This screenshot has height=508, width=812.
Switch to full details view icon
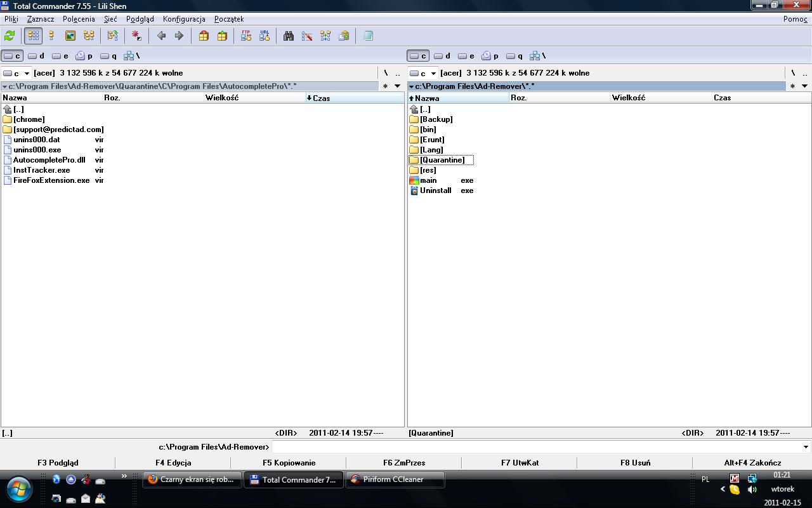coord(52,36)
